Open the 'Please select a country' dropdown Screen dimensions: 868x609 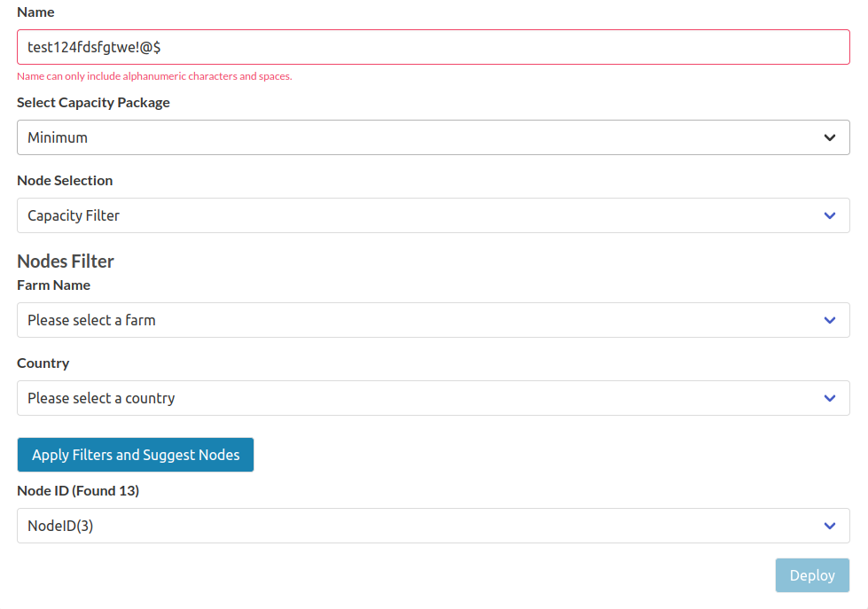[x=433, y=398]
